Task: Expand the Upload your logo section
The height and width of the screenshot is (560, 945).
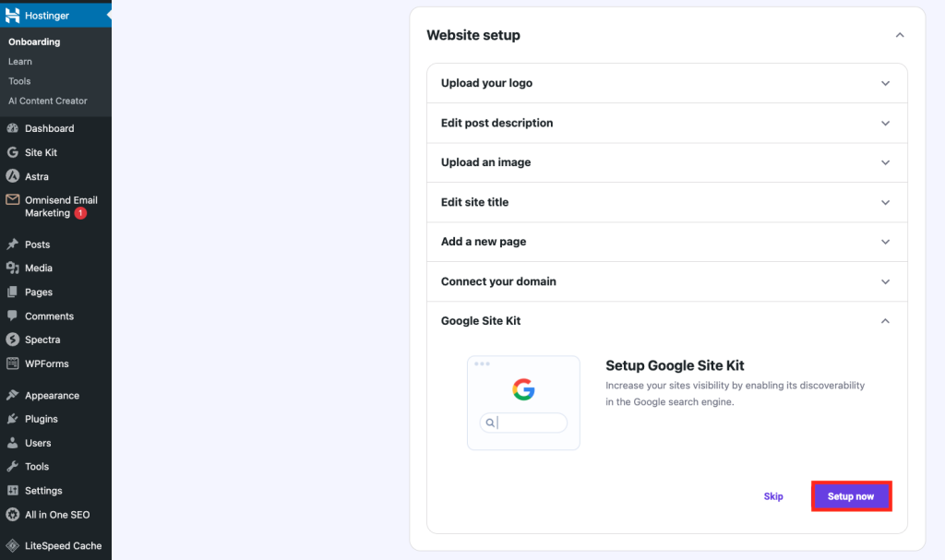Action: tap(885, 83)
